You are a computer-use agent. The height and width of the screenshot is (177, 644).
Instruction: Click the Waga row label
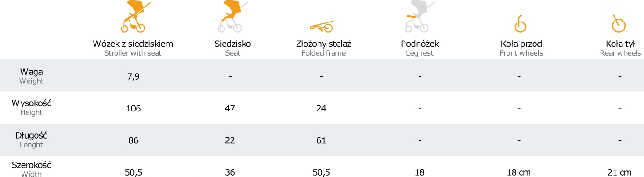[x=31, y=76]
